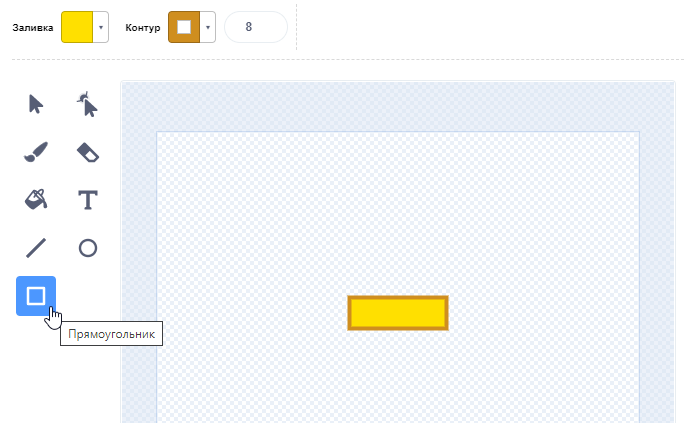684x423 pixels.
Task: Select the arrow Select tool
Action: pos(36,104)
